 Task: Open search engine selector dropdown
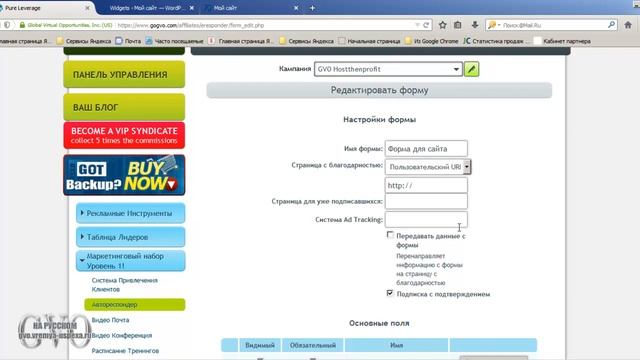click(x=493, y=25)
